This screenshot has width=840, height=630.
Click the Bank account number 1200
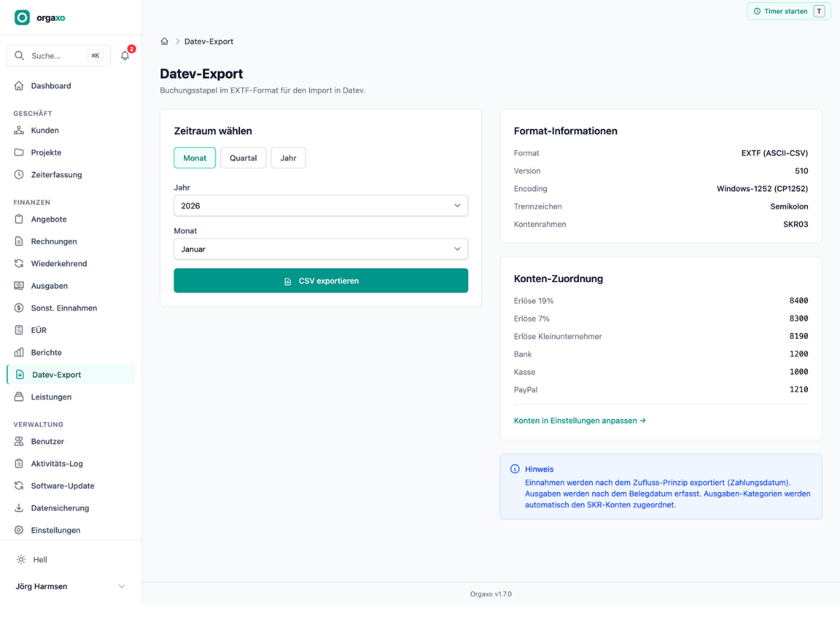pyautogui.click(x=799, y=354)
